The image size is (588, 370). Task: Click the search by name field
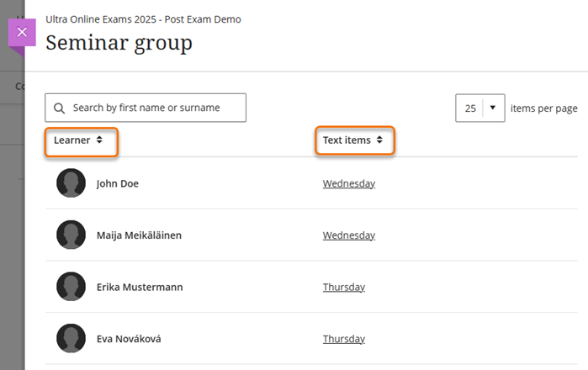(156, 108)
